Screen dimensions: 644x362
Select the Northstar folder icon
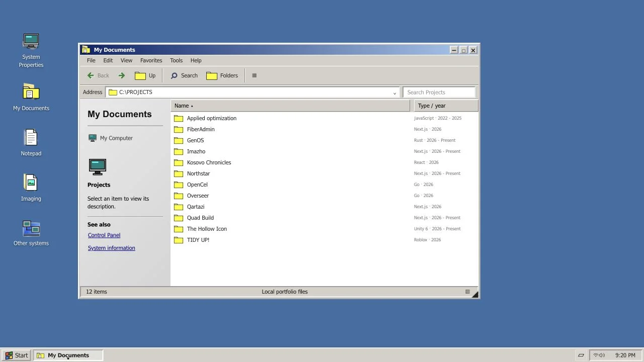(179, 173)
